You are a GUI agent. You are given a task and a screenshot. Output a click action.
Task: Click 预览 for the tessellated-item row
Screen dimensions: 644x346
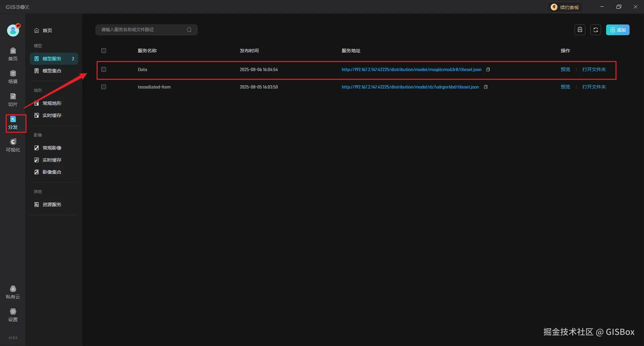click(x=566, y=87)
